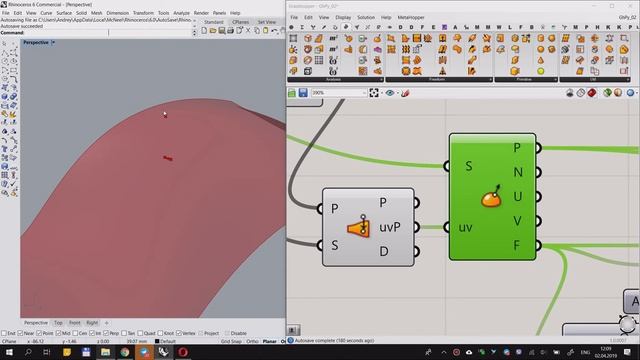
Task: Toggle the Vertex osnap checkbox
Action: point(178,333)
